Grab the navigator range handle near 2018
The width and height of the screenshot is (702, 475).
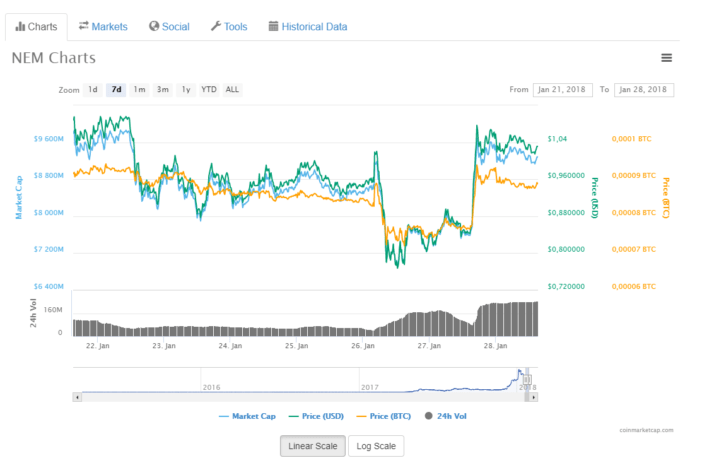click(x=527, y=380)
